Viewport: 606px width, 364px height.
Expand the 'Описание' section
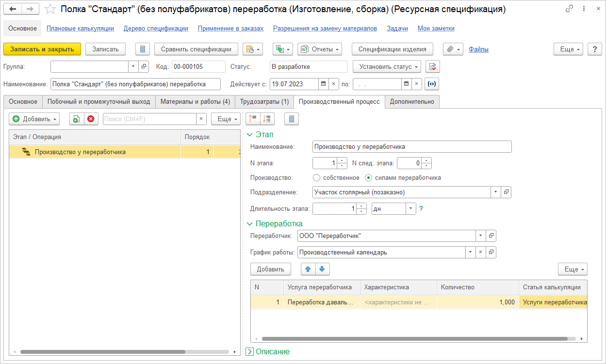tap(250, 352)
